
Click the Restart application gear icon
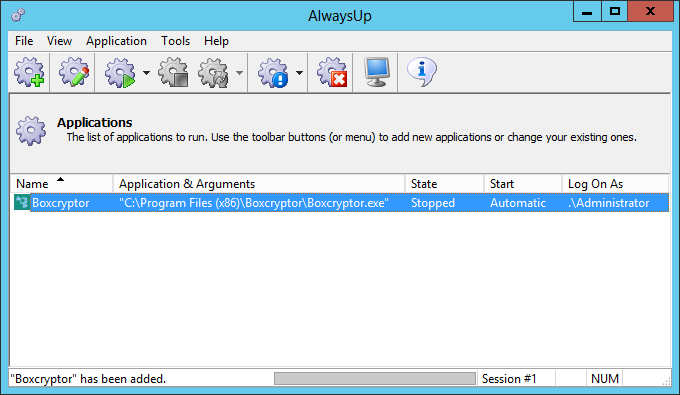[213, 72]
